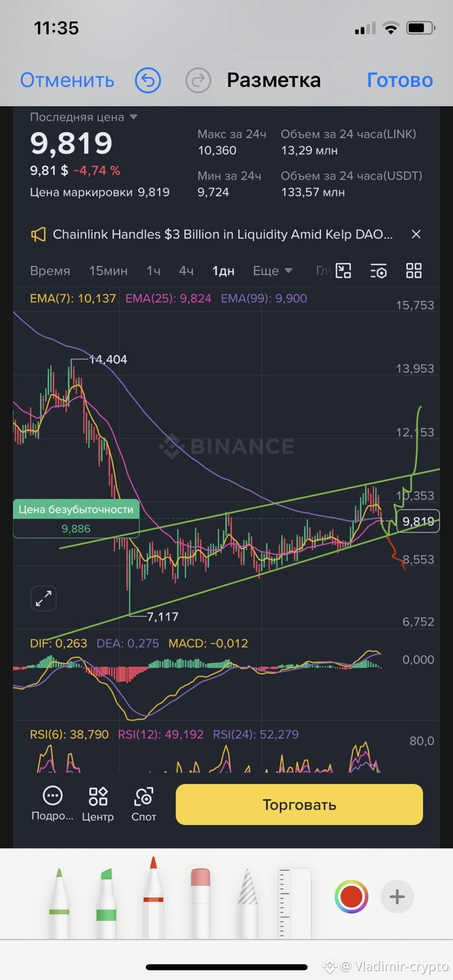453x980 pixels.
Task: Select the 15мин timeframe
Action: 108,271
